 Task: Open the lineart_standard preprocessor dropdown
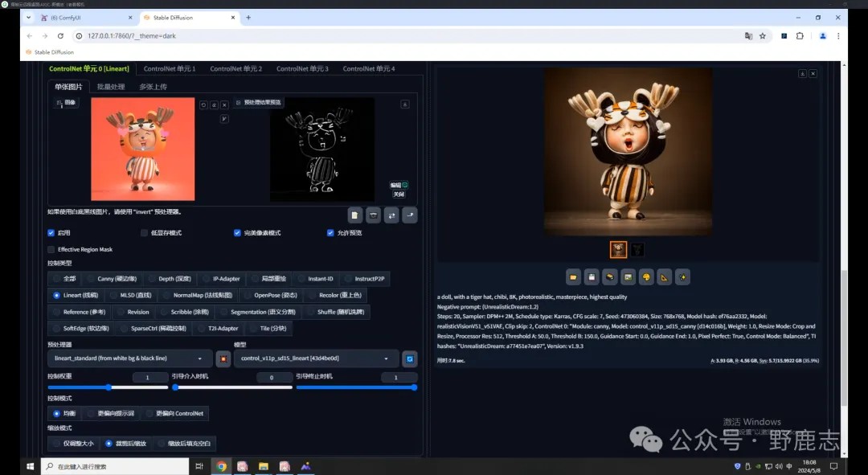point(130,358)
